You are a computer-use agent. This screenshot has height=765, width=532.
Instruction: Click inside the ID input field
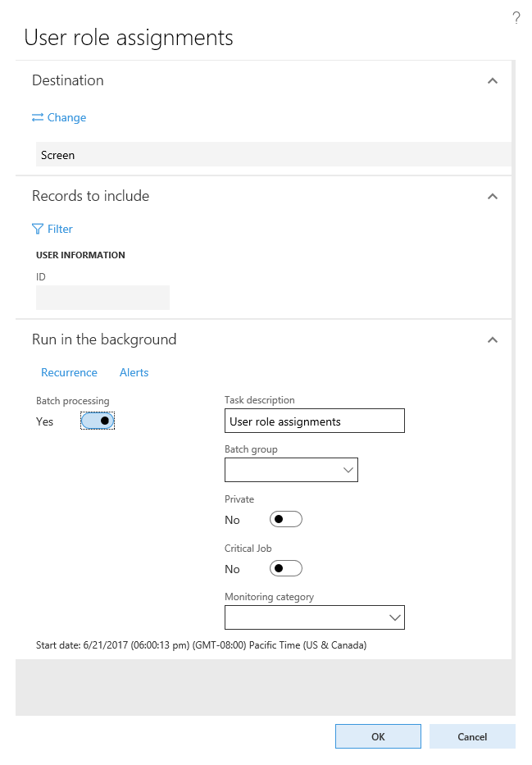pyautogui.click(x=102, y=297)
